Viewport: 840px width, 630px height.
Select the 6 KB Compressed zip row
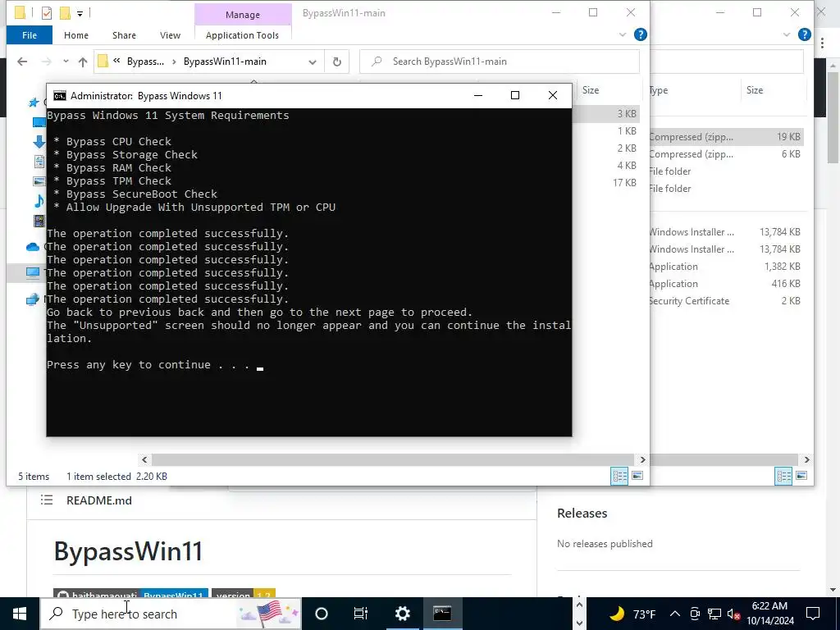(725, 154)
